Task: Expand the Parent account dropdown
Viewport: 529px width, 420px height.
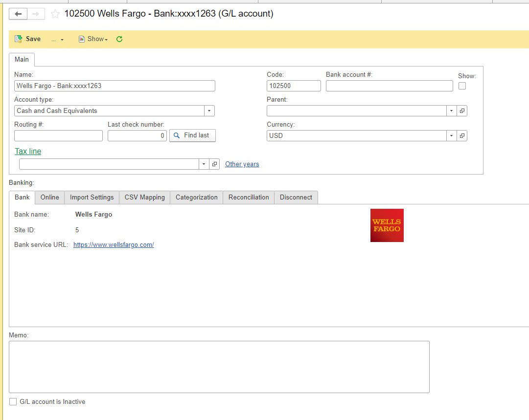Action: click(451, 111)
